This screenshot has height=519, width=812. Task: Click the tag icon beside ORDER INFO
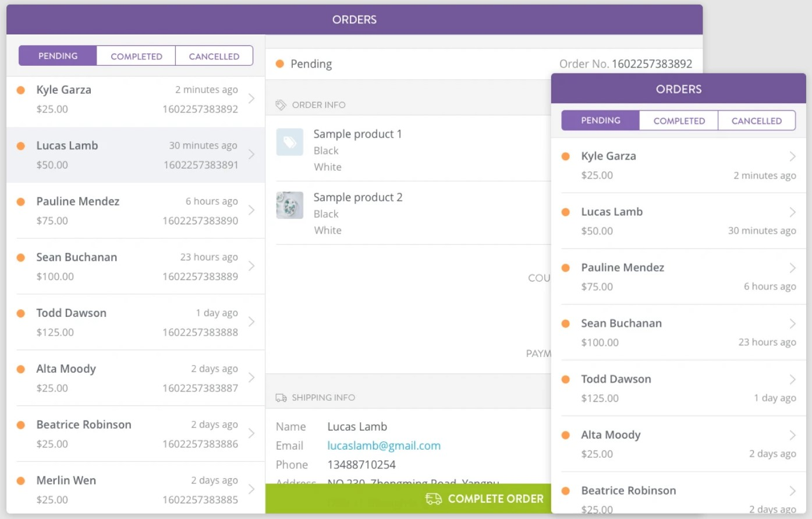[x=281, y=104]
